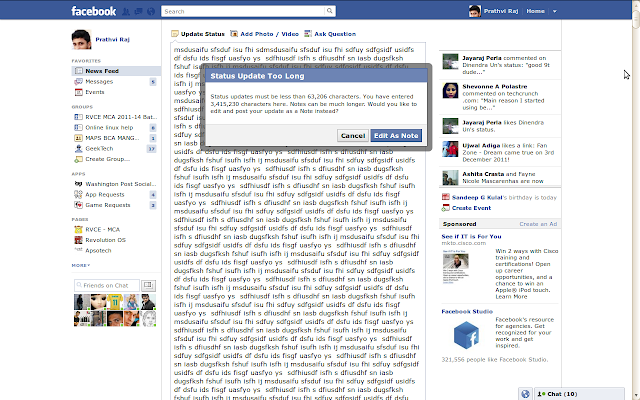
Task: Select Add Photo / Video tab
Action: click(264, 34)
